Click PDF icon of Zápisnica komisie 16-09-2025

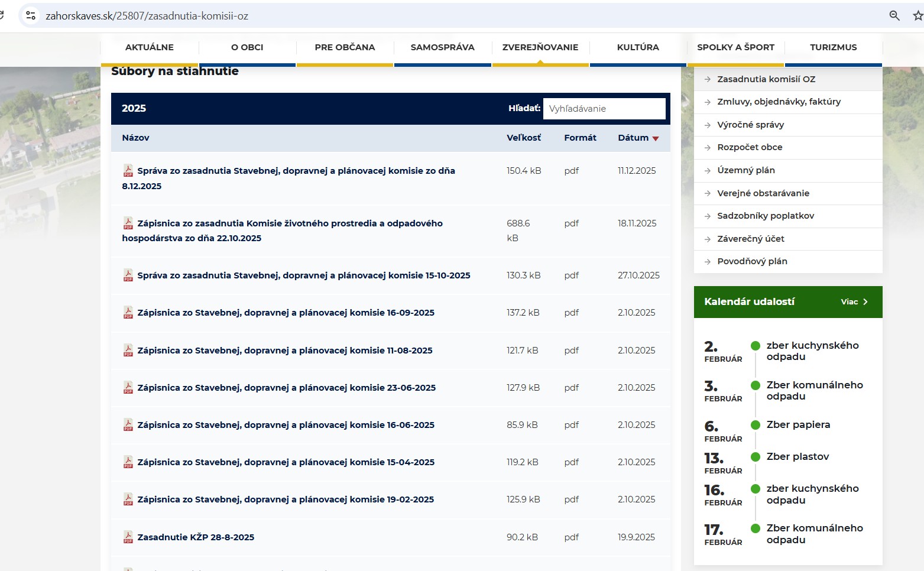[x=128, y=313]
